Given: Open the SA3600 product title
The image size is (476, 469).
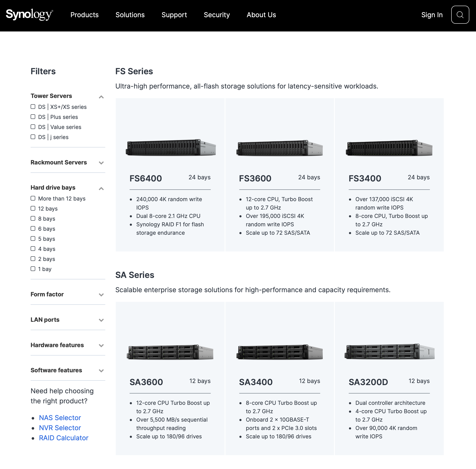Looking at the screenshot, I should click(146, 382).
